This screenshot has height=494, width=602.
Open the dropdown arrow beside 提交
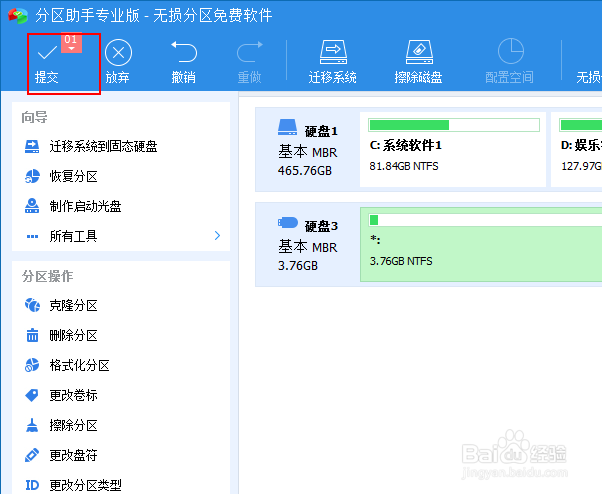71,48
